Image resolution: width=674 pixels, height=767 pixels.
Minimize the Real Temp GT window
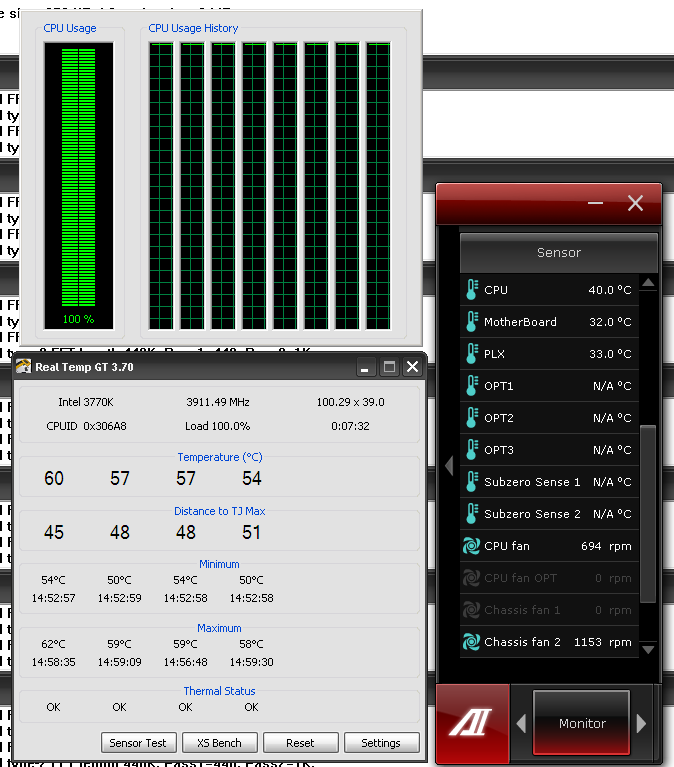coord(365,367)
